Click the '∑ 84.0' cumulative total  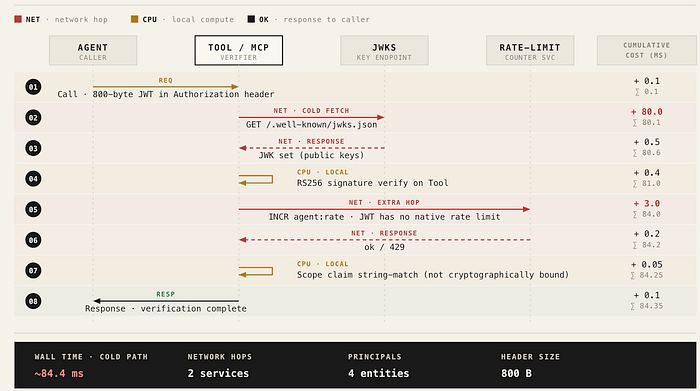click(646, 214)
